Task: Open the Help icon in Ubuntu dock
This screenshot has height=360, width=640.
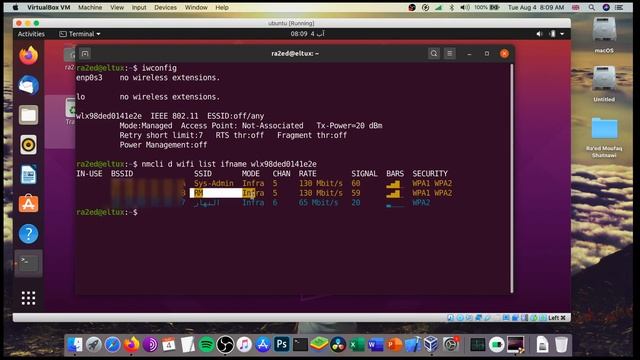Action: [28, 234]
